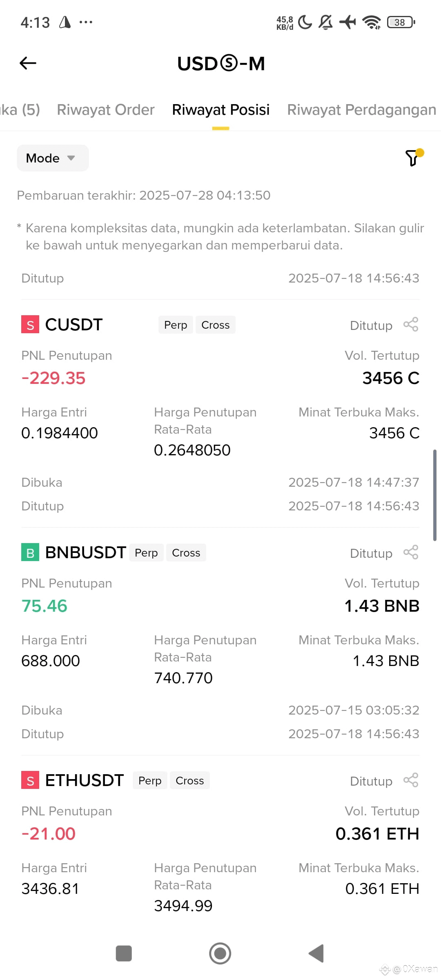The width and height of the screenshot is (441, 980).
Task: Tap the Android home navigation button
Action: coord(220,953)
